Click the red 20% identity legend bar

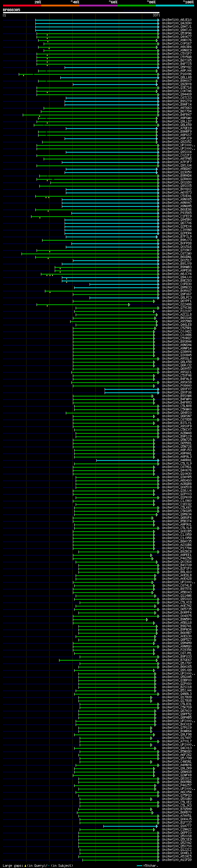click(x=22, y=6)
